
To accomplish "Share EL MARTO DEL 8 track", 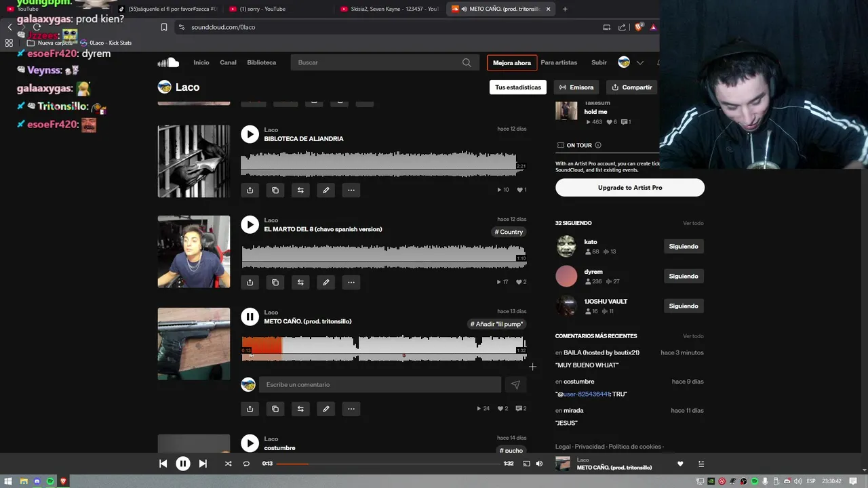I will point(250,283).
